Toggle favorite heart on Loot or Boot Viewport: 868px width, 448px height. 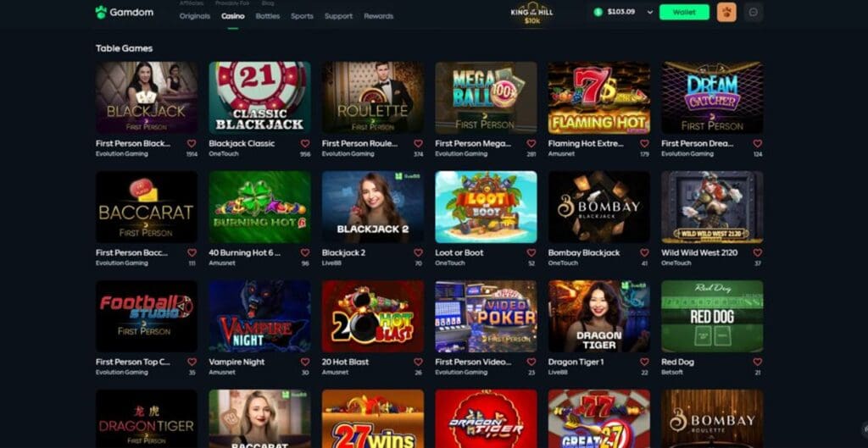coord(531,252)
